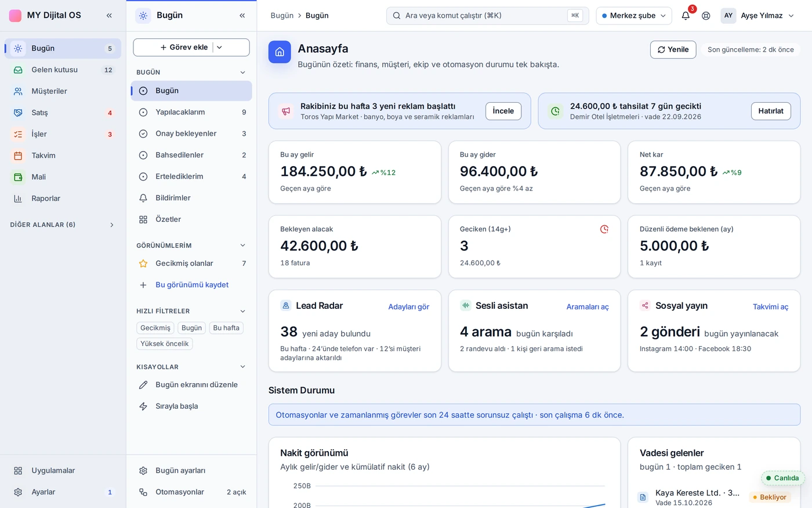Image resolution: width=812 pixels, height=508 pixels.
Task: Click the clock icon in overdue collection alert
Action: point(556,111)
